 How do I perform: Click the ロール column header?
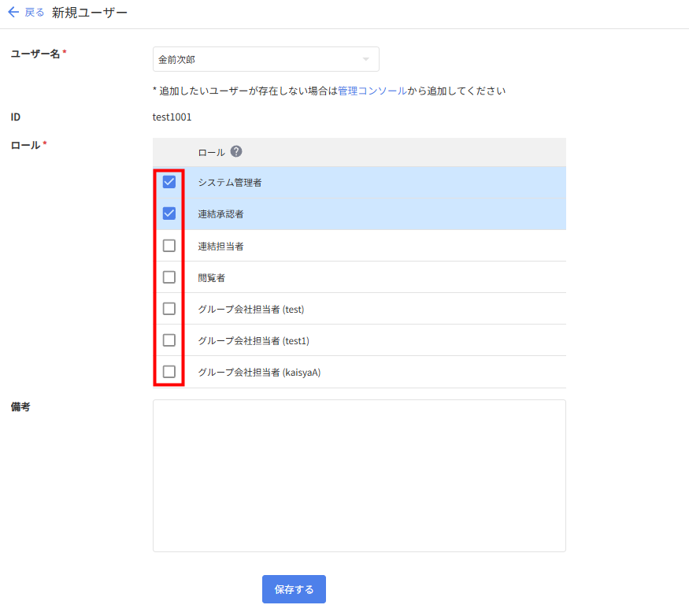pos(211,152)
